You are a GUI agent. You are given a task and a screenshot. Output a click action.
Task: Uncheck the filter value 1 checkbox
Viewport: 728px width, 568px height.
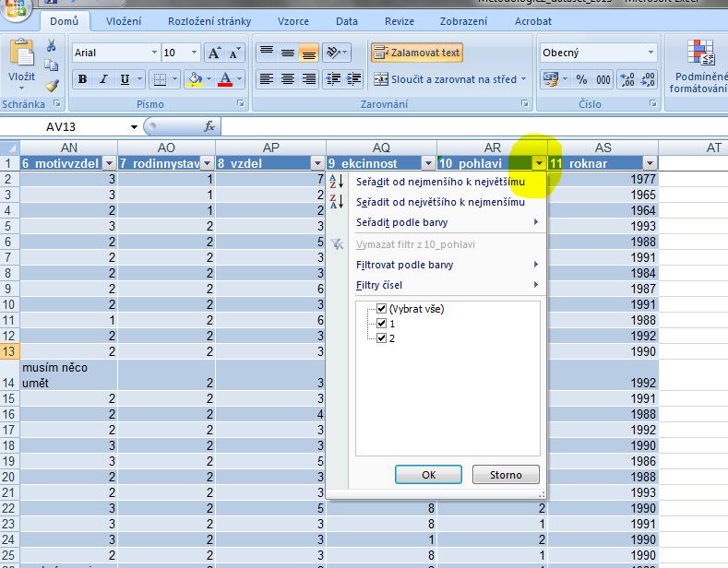(382, 324)
